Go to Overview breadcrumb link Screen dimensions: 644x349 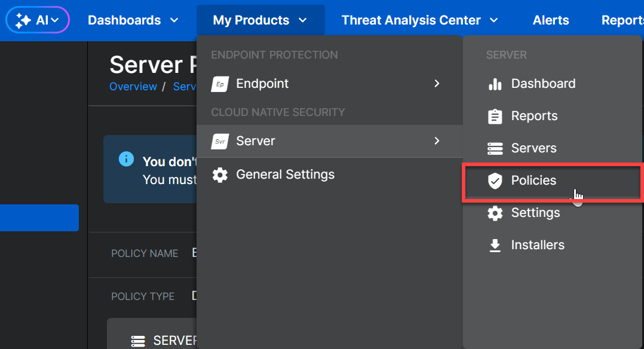coord(133,87)
